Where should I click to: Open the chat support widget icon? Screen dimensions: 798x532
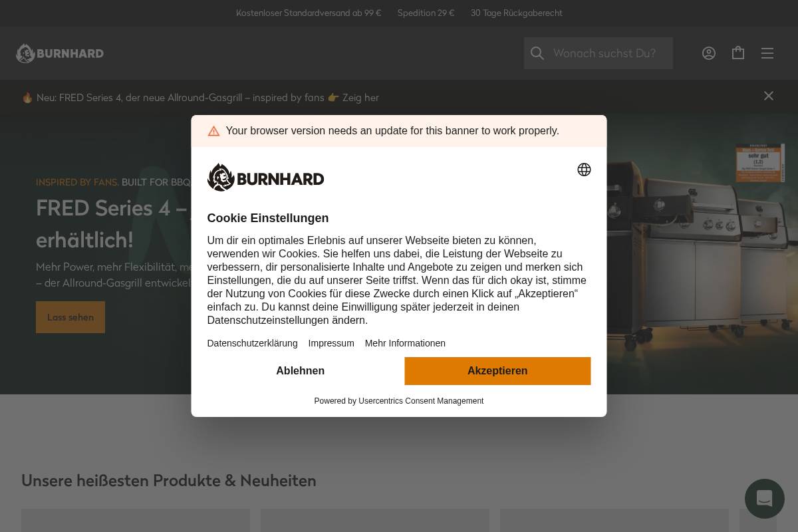click(765, 499)
